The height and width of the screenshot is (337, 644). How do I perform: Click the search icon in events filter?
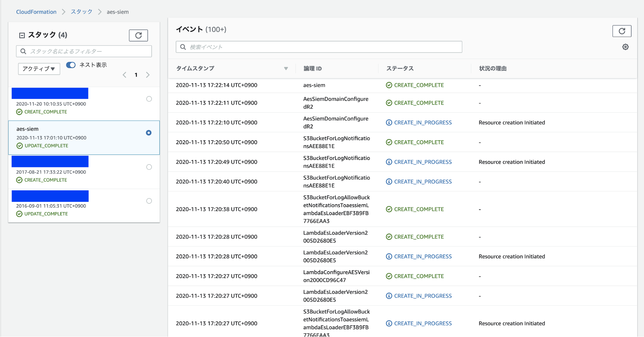click(183, 47)
